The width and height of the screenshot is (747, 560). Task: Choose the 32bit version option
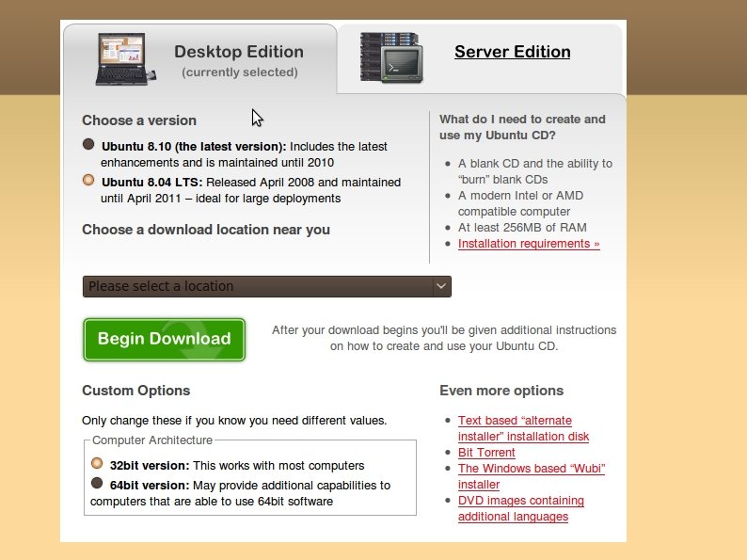click(97, 463)
